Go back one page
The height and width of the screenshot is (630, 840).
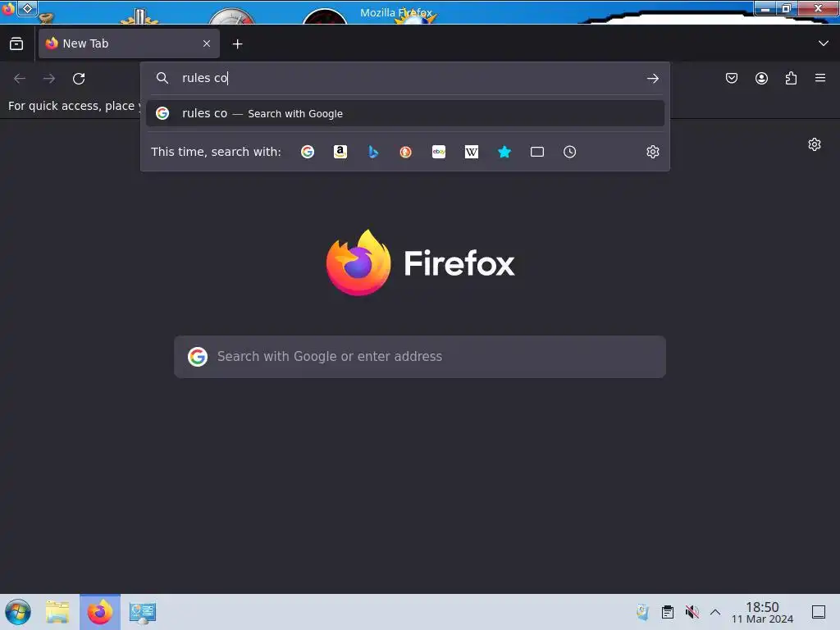(20, 79)
